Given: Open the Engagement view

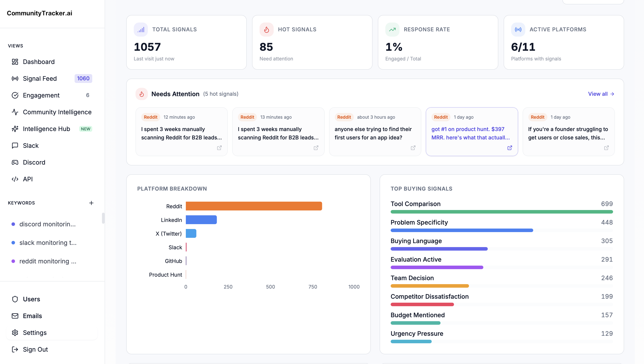Looking at the screenshot, I should (x=41, y=95).
